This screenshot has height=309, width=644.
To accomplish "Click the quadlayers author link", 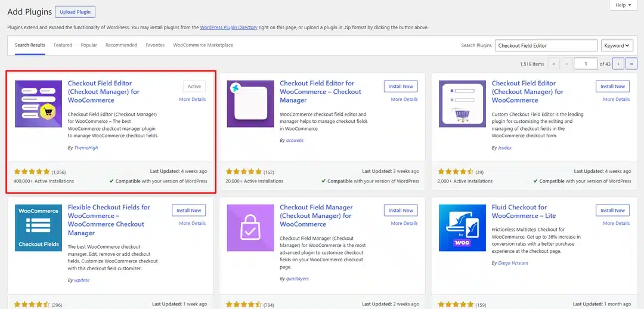I will pos(298,279).
